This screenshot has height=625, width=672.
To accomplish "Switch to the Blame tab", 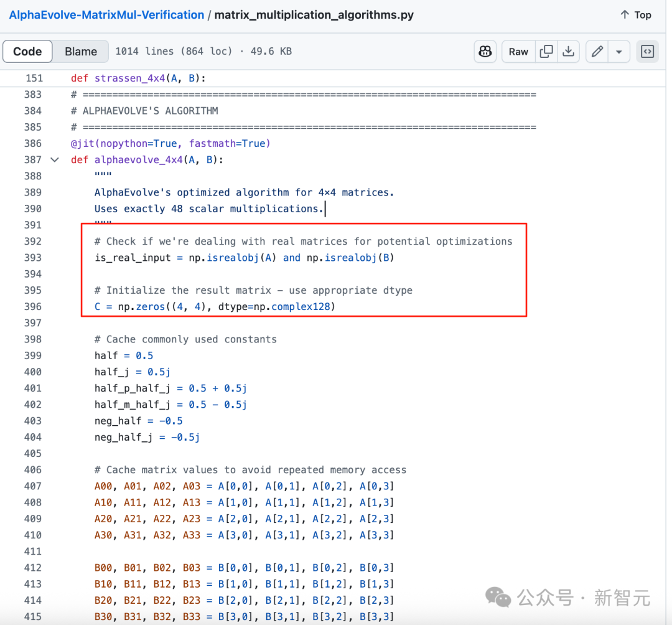I will point(80,52).
